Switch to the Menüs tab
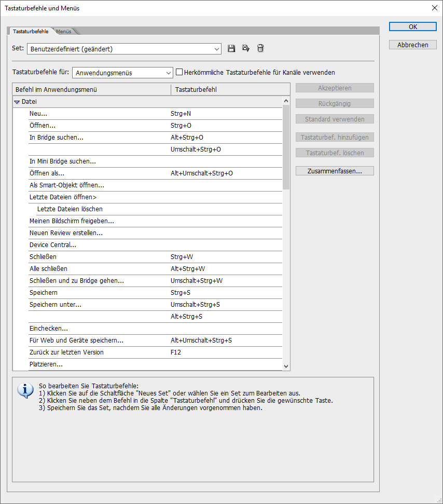Screen dimensions: 443x504 [x=64, y=32]
